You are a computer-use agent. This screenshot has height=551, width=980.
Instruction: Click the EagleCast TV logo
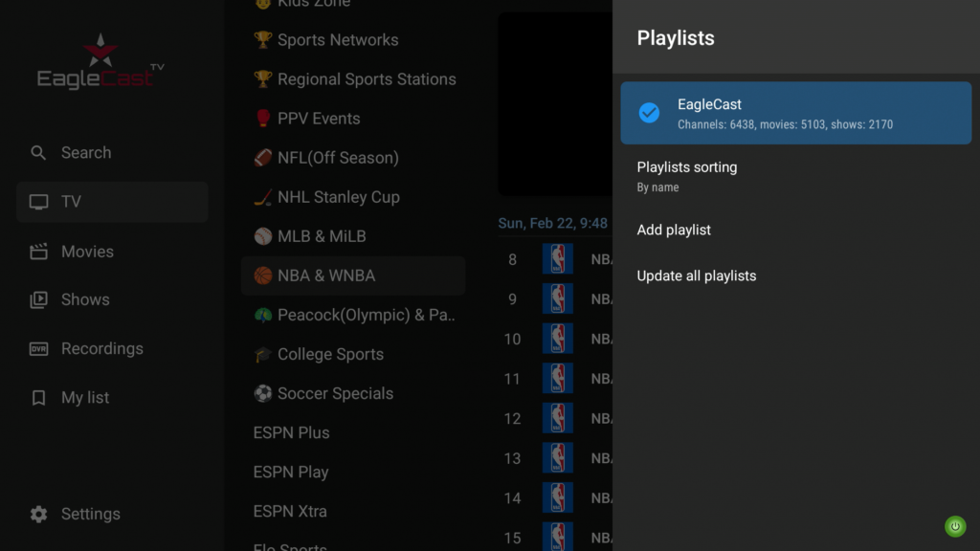(100, 63)
